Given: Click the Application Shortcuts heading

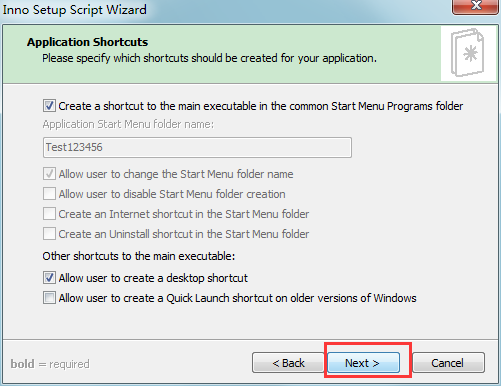Looking at the screenshot, I should point(87,42).
